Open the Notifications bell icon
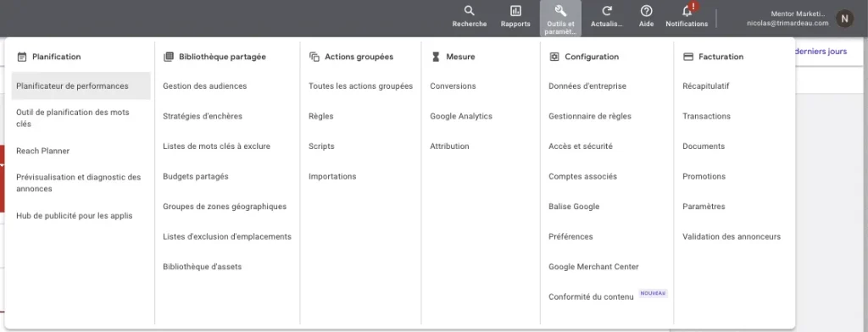The height and width of the screenshot is (332, 868). click(x=687, y=11)
